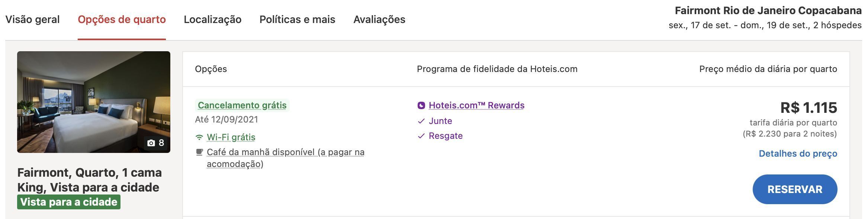The height and width of the screenshot is (219, 868).
Task: Click the green Vista para a cidade badge
Action: coord(69,202)
